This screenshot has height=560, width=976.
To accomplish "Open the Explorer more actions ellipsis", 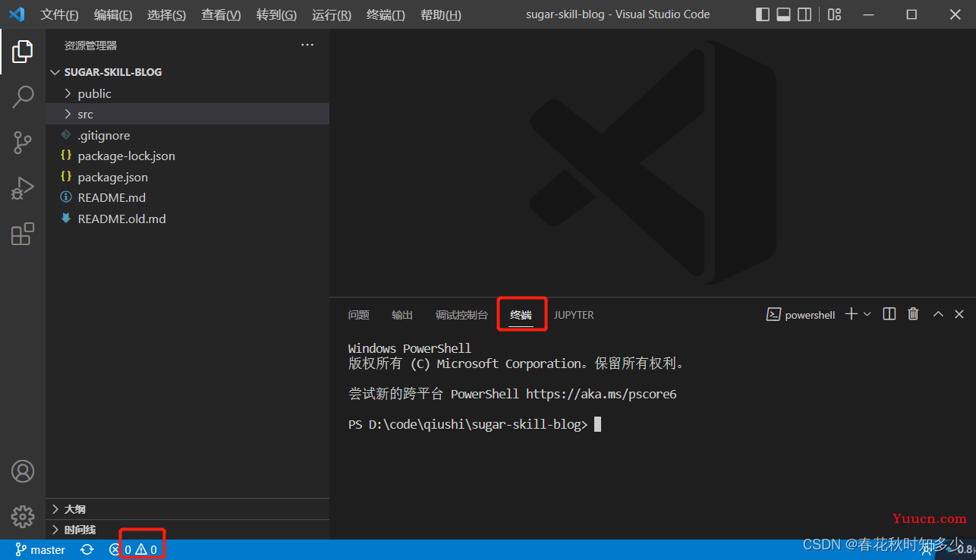I will pyautogui.click(x=307, y=46).
